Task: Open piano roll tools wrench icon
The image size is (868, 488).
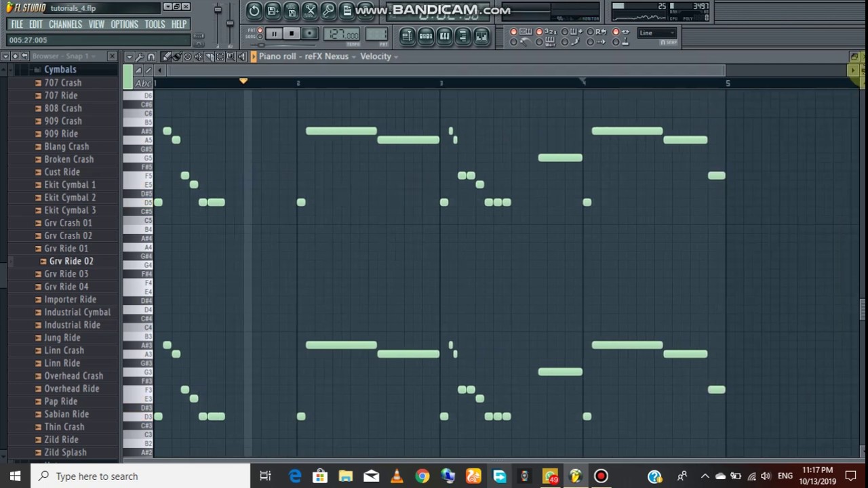Action: 140,57
